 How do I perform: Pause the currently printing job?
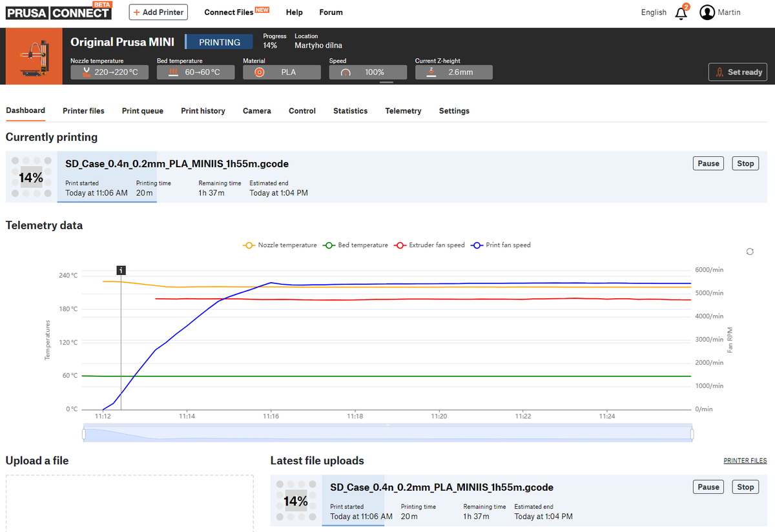pos(708,163)
